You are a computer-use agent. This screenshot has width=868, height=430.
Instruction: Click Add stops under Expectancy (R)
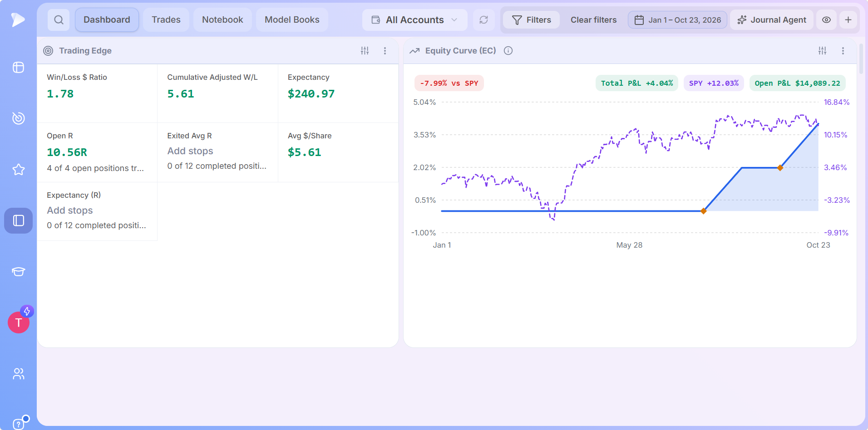pyautogui.click(x=70, y=210)
